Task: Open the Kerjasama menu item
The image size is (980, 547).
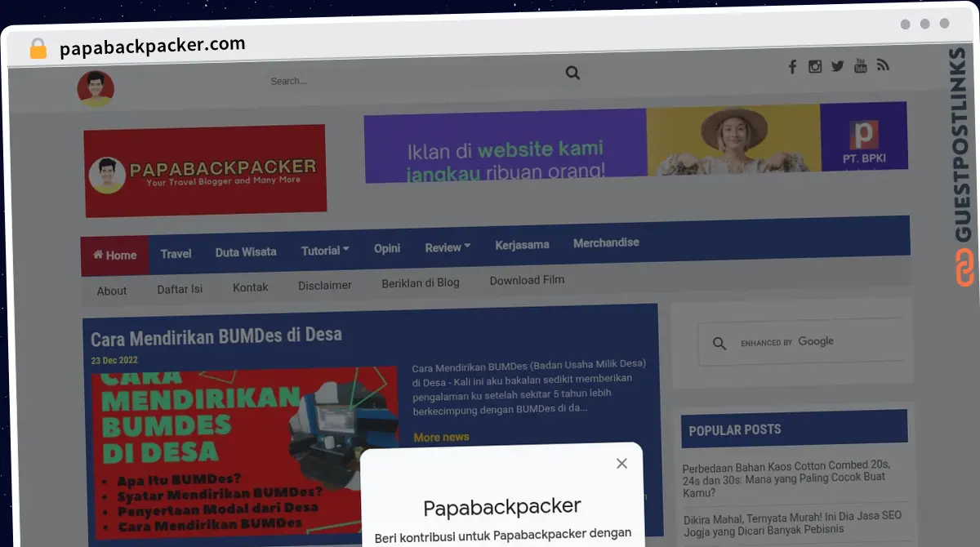Action: (x=522, y=245)
